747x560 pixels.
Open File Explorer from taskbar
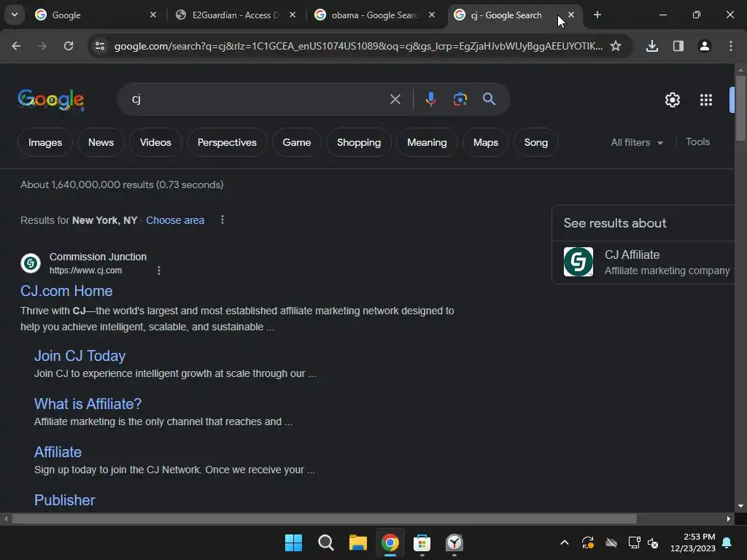coord(357,542)
